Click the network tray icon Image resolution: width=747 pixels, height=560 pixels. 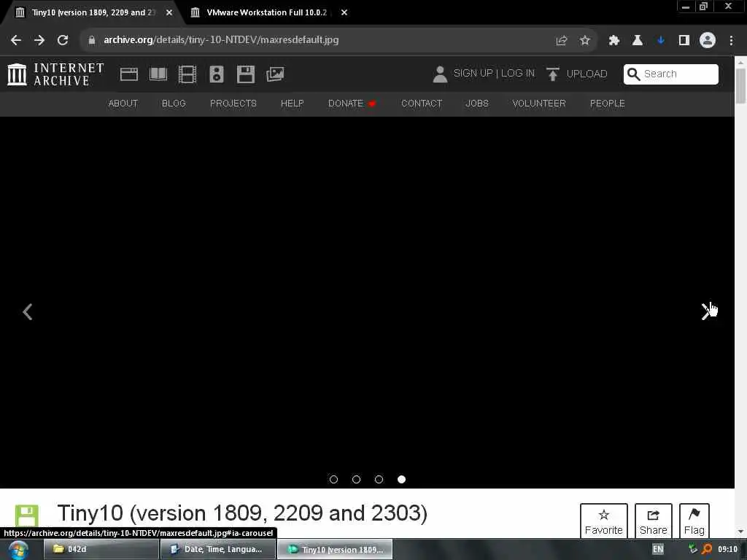[x=693, y=549]
